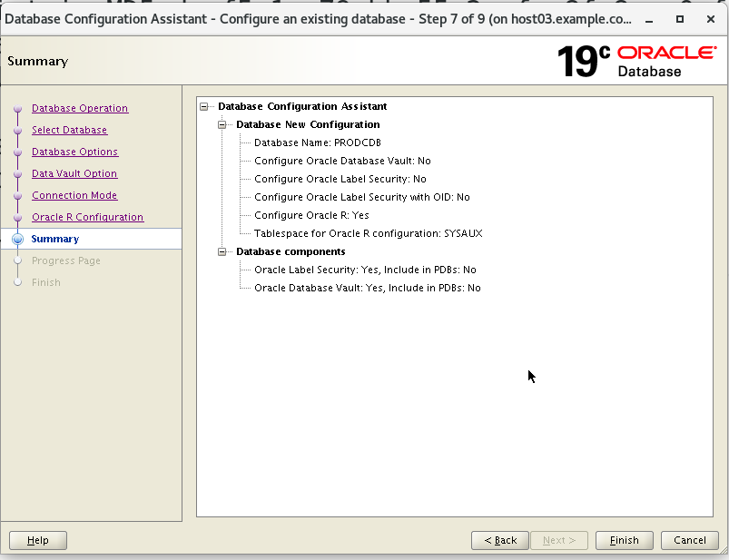The height and width of the screenshot is (560, 729).
Task: Cancel the configuration wizard
Action: point(690,540)
